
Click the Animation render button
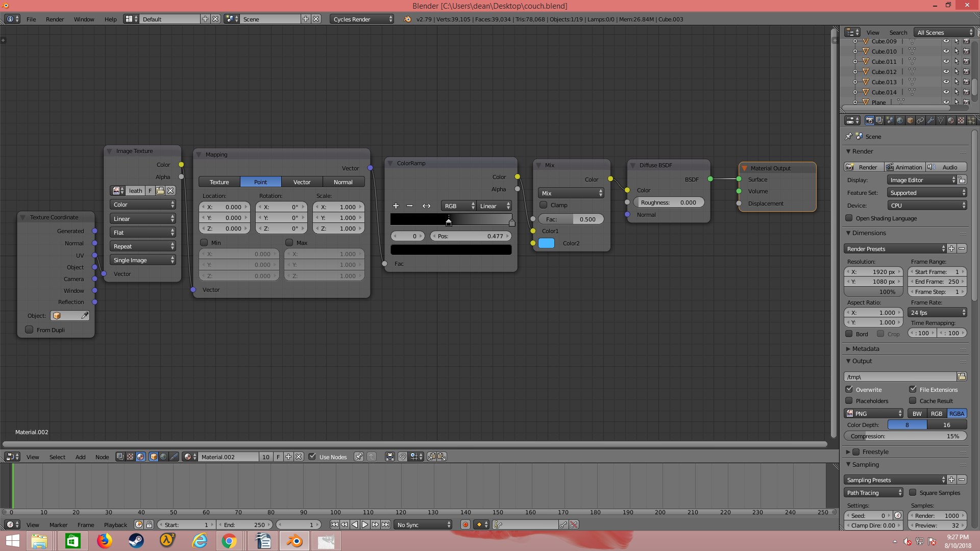904,167
